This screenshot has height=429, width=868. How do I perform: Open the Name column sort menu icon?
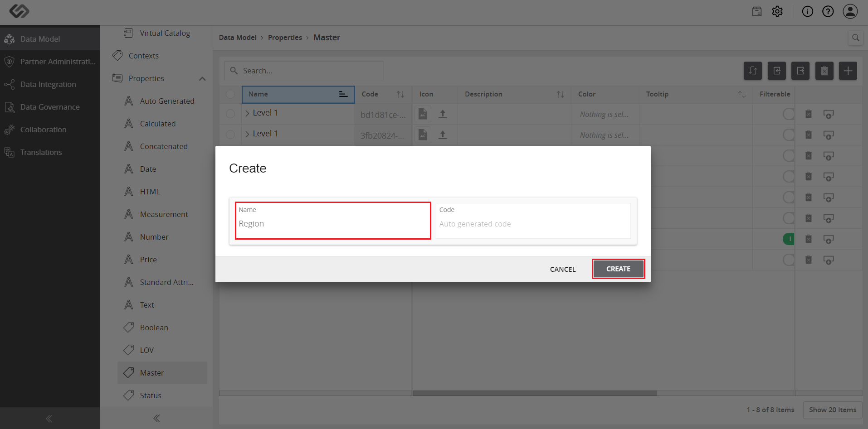coord(343,94)
